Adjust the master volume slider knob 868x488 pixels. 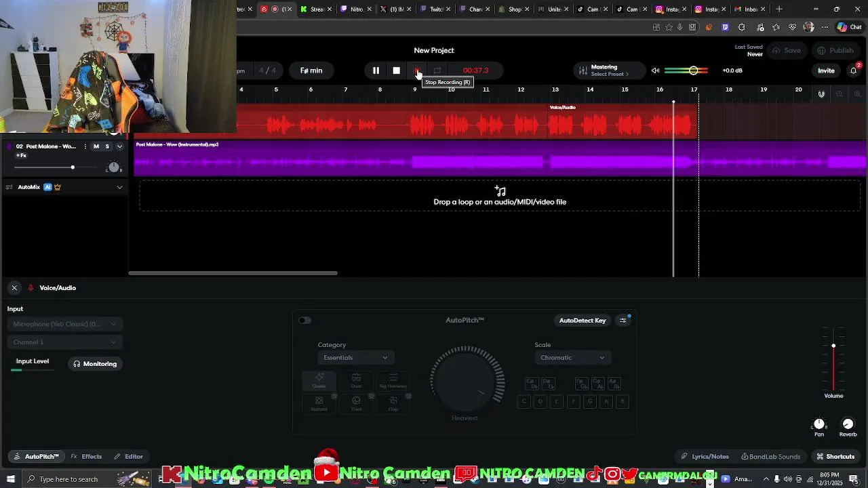pos(693,70)
